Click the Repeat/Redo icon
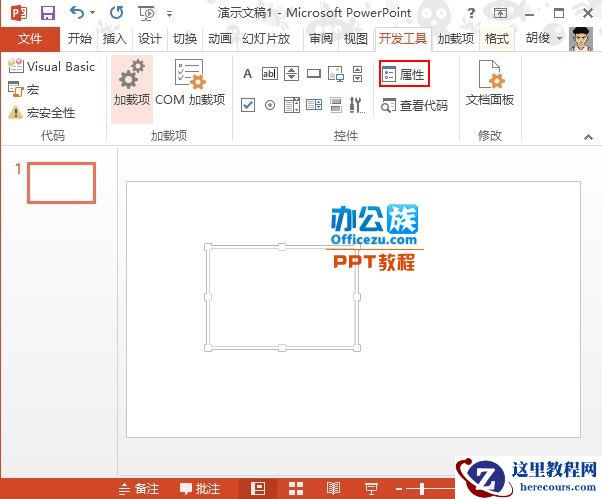The width and height of the screenshot is (602, 499). pyautogui.click(x=116, y=13)
